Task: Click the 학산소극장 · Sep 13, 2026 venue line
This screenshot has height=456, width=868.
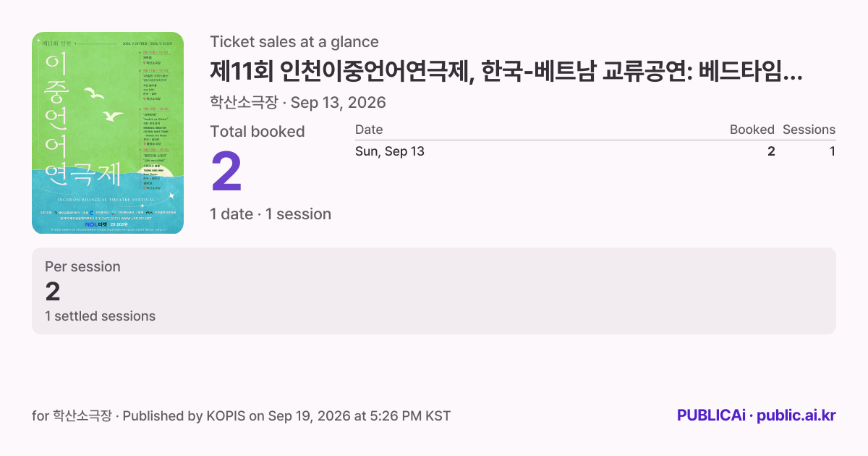Action: tap(298, 102)
